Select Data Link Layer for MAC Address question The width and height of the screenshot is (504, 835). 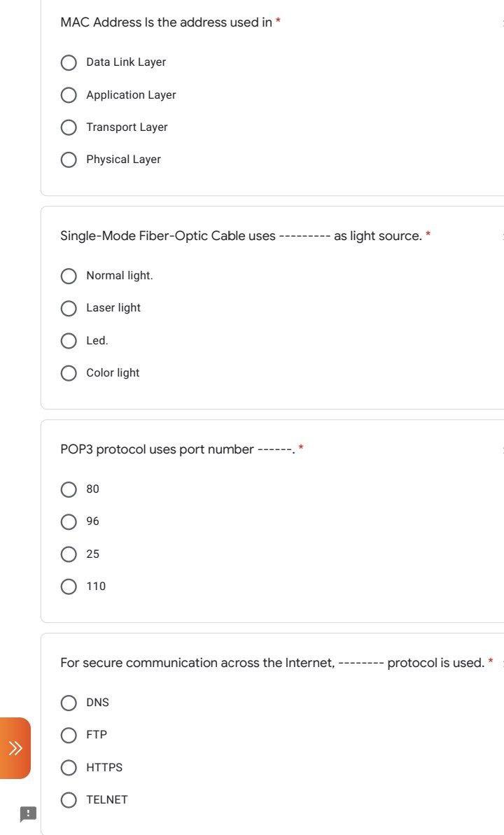point(68,62)
